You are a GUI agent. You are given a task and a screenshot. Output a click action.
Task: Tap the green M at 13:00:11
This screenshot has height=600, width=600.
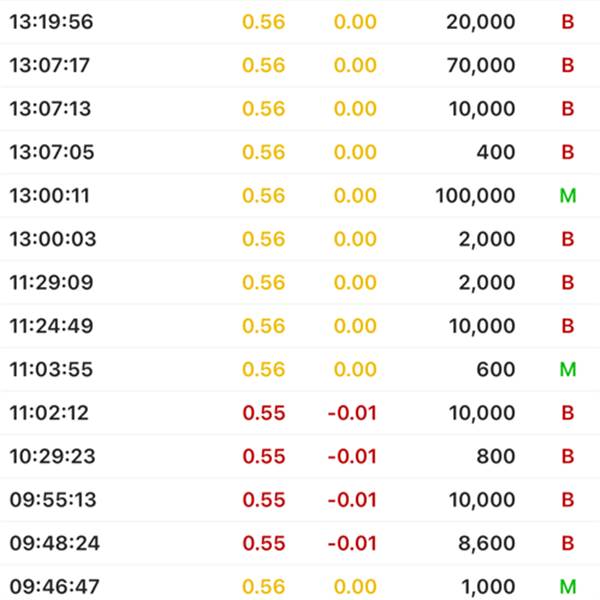(568, 196)
